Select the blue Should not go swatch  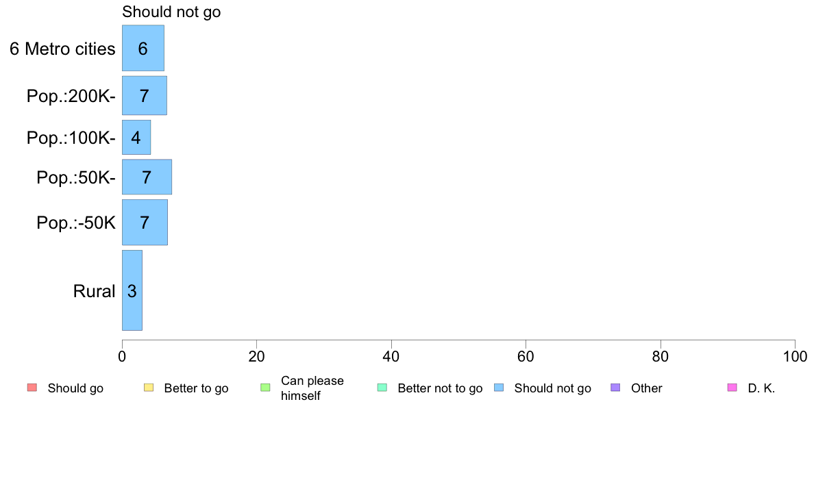point(499,388)
